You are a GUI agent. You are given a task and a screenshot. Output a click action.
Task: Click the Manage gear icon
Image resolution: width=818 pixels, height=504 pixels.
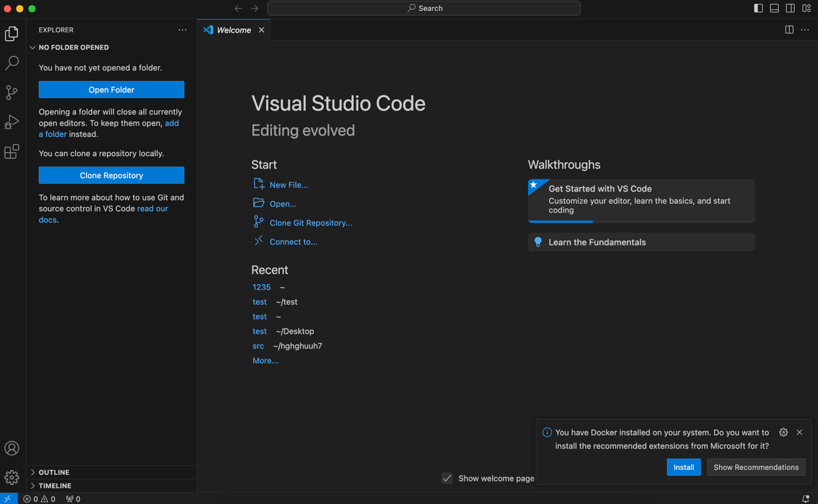point(12,477)
